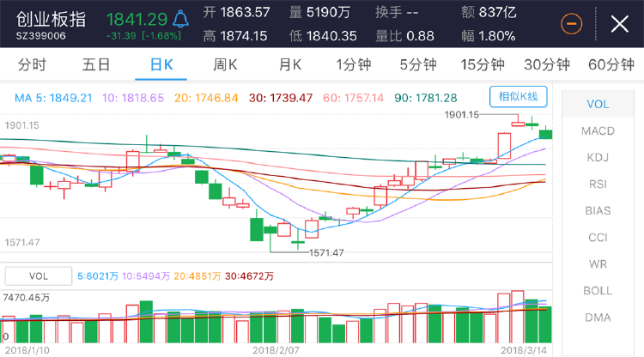Viewport: 644px width, 357px height.
Task: Click the orange minus circle icon
Action: point(571,24)
